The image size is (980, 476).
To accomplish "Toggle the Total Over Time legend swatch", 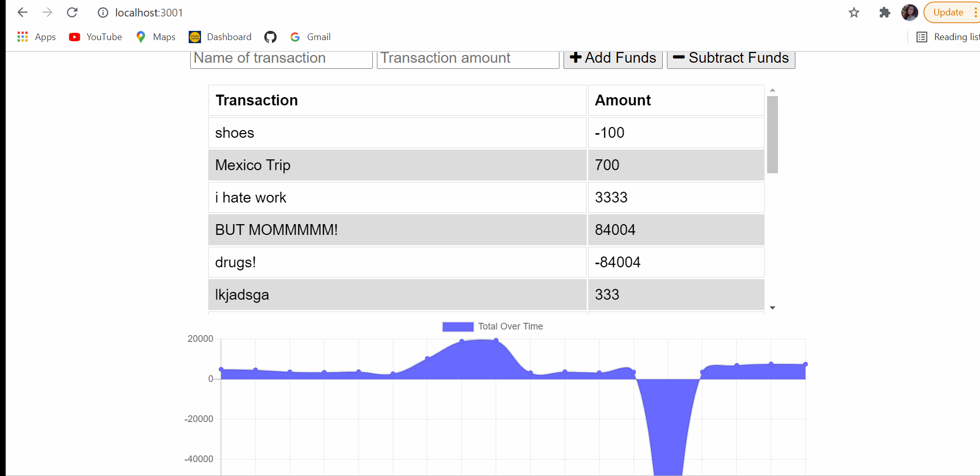I will click(x=458, y=326).
